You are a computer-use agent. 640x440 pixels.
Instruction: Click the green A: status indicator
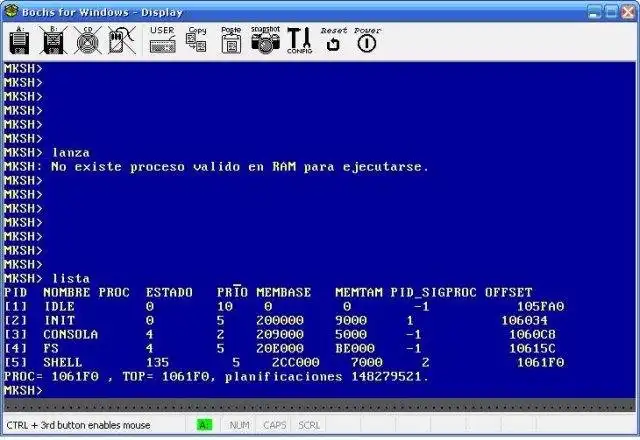pos(204,425)
